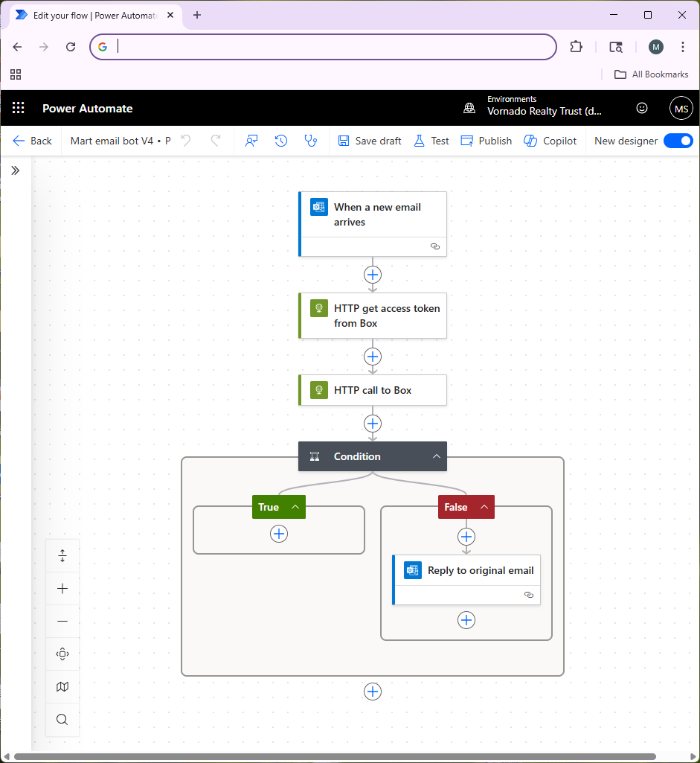Viewport: 700px width, 763px height.
Task: Collapse the Condition action block
Action: pos(436,456)
